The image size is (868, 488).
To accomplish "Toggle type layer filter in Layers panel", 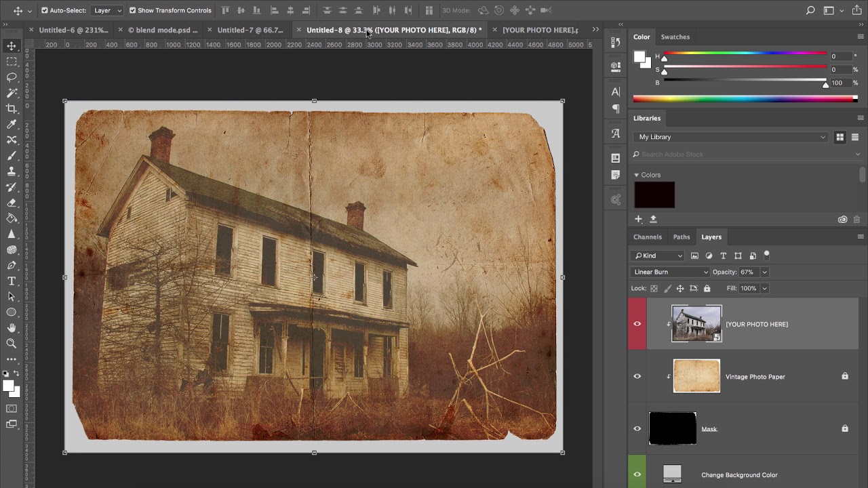I will pos(723,256).
